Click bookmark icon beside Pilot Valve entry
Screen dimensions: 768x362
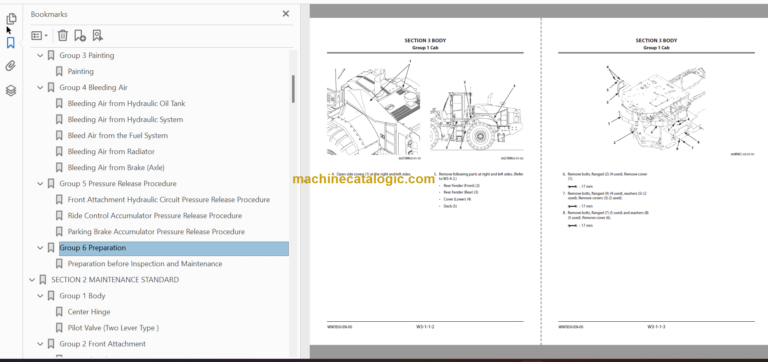(59, 328)
